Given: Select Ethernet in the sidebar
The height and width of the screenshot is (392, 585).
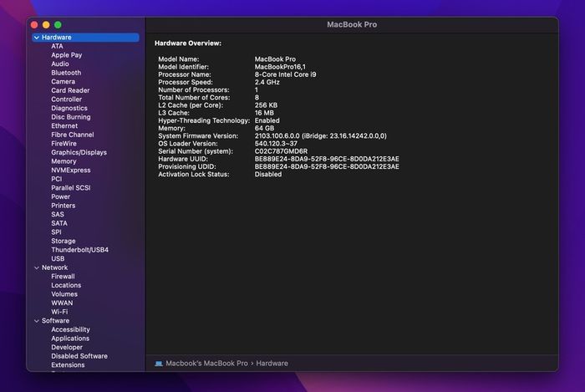Looking at the screenshot, I should pos(64,126).
